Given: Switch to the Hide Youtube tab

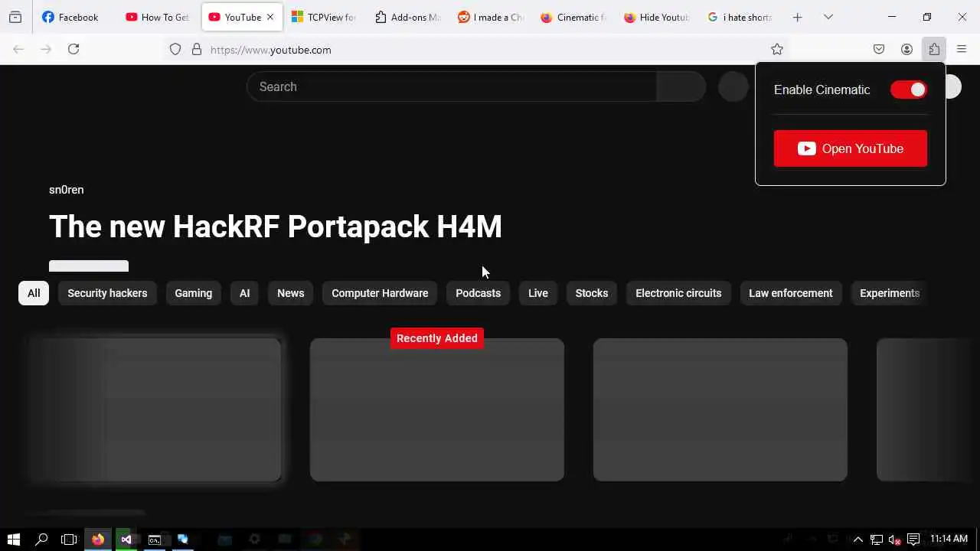Looking at the screenshot, I should (x=656, y=17).
